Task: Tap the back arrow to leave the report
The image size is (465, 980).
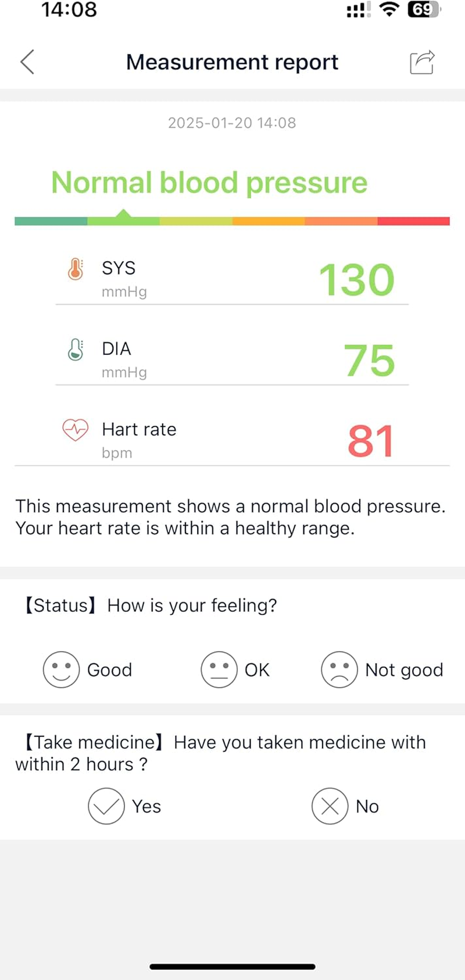Action: pyautogui.click(x=27, y=62)
